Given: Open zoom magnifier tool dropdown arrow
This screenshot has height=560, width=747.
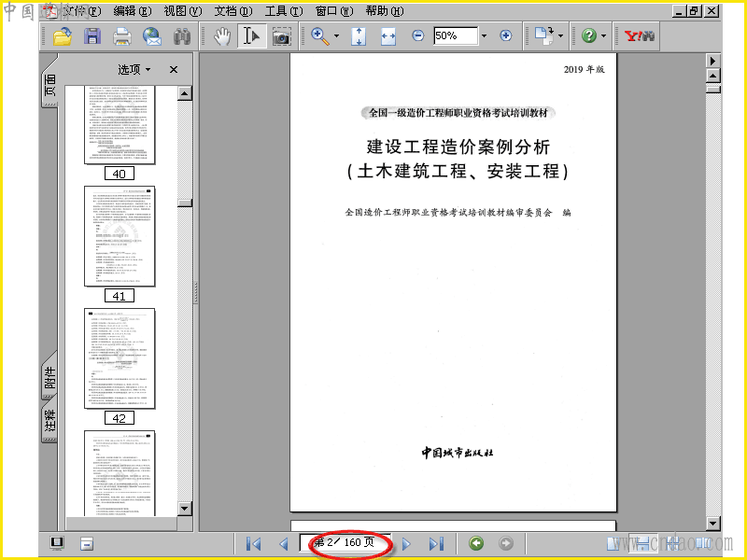Looking at the screenshot, I should (336, 36).
